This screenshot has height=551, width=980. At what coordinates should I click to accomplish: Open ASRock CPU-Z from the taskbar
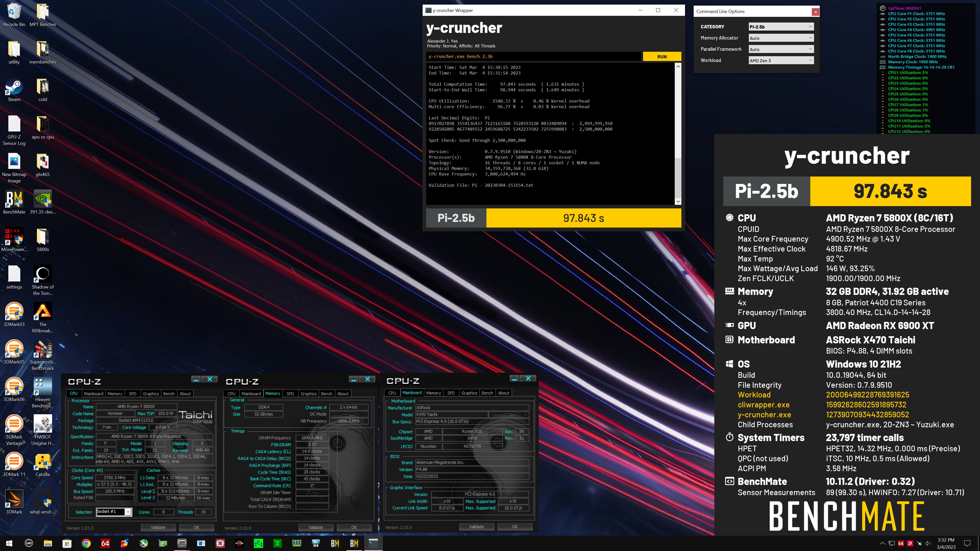(x=182, y=543)
